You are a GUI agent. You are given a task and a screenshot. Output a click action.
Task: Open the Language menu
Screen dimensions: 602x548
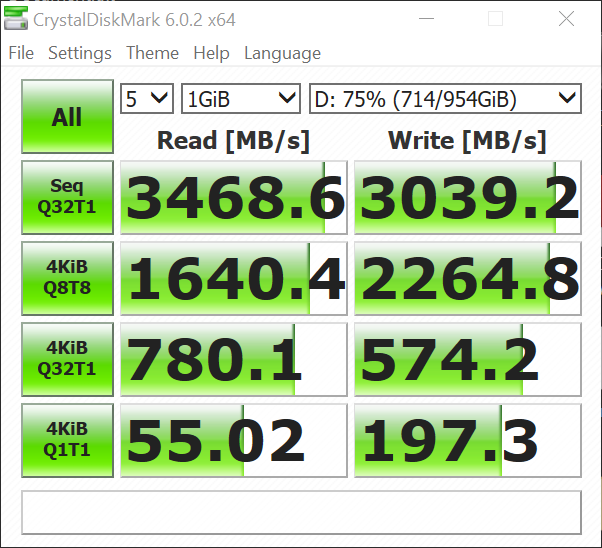[x=282, y=53]
